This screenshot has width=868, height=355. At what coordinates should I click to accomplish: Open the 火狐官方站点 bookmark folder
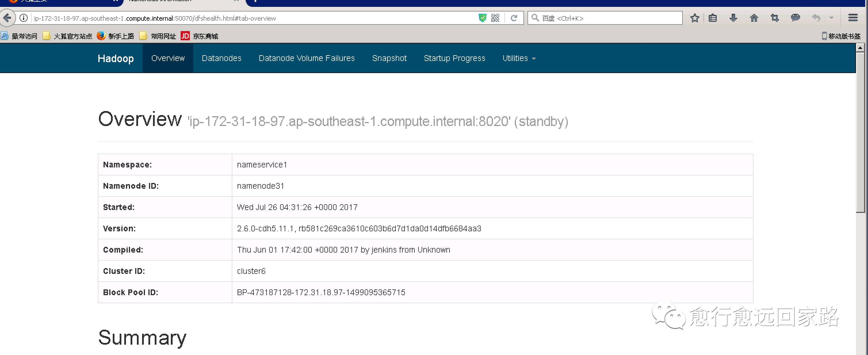pyautogui.click(x=68, y=36)
